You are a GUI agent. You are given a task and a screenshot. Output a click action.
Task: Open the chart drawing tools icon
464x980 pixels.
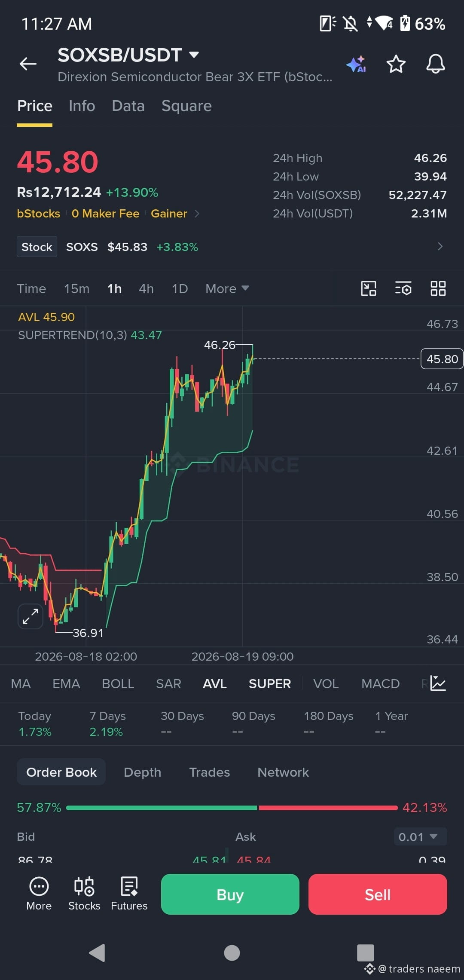(x=369, y=288)
